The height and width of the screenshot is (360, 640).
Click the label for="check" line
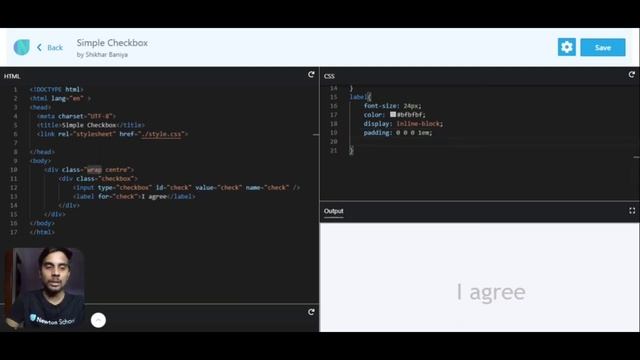134,197
